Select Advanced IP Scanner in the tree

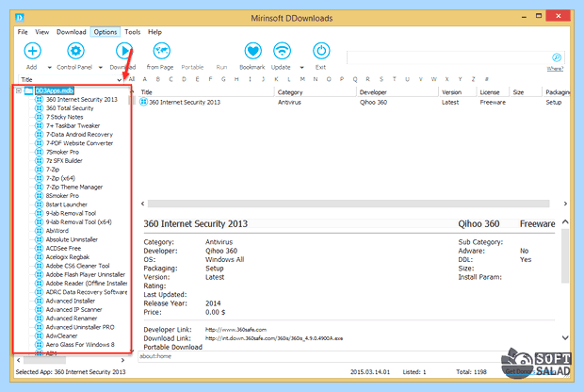pos(73,310)
